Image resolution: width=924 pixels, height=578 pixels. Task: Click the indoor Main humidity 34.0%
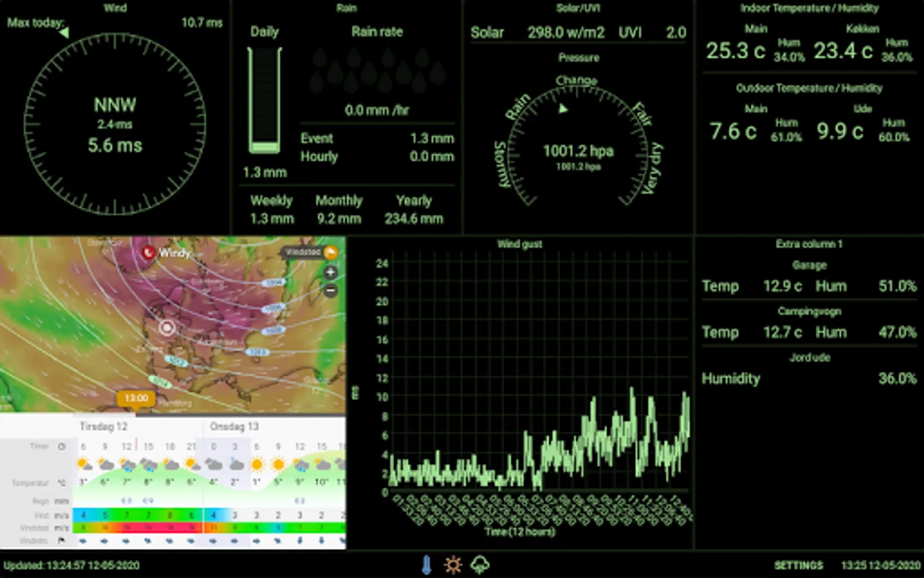click(x=789, y=57)
